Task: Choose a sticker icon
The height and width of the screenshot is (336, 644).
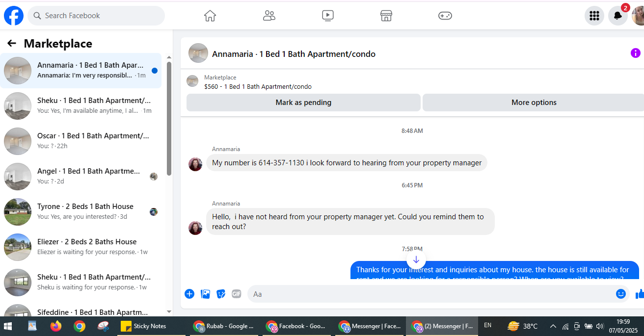Action: tap(221, 294)
